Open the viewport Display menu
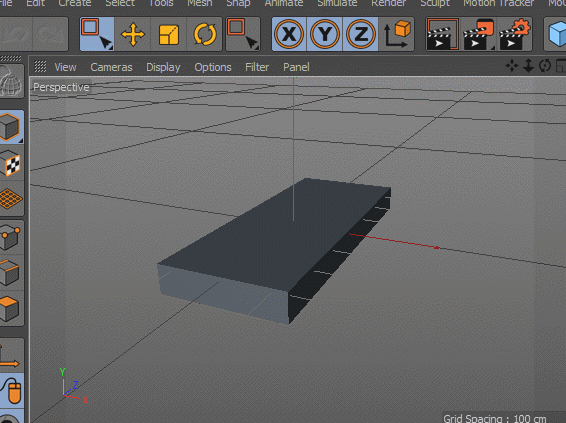Image resolution: width=566 pixels, height=423 pixels. click(x=163, y=67)
